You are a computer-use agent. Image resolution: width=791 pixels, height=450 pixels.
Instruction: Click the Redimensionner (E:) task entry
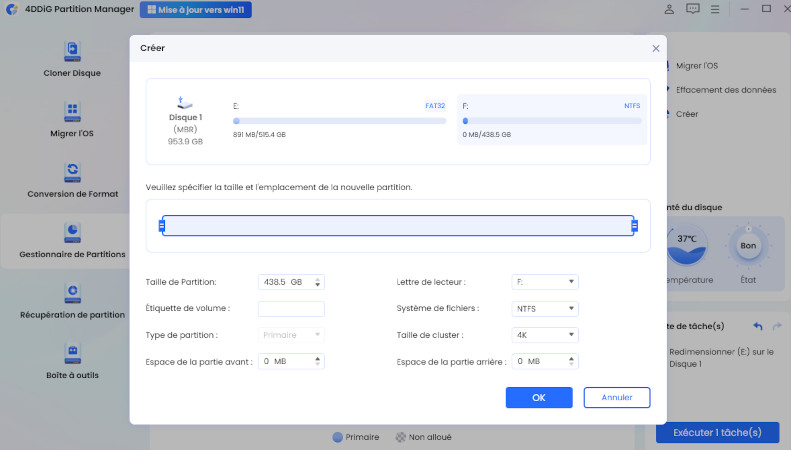721,358
